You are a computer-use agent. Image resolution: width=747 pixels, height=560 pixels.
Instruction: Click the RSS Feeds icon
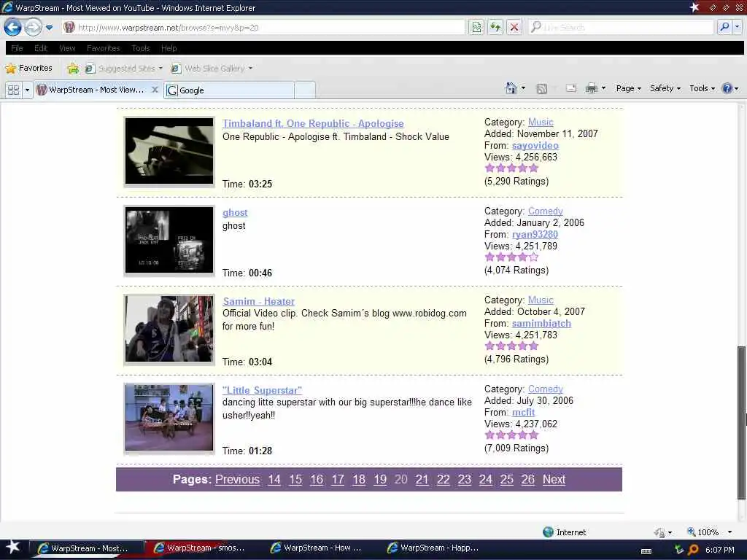(x=542, y=88)
